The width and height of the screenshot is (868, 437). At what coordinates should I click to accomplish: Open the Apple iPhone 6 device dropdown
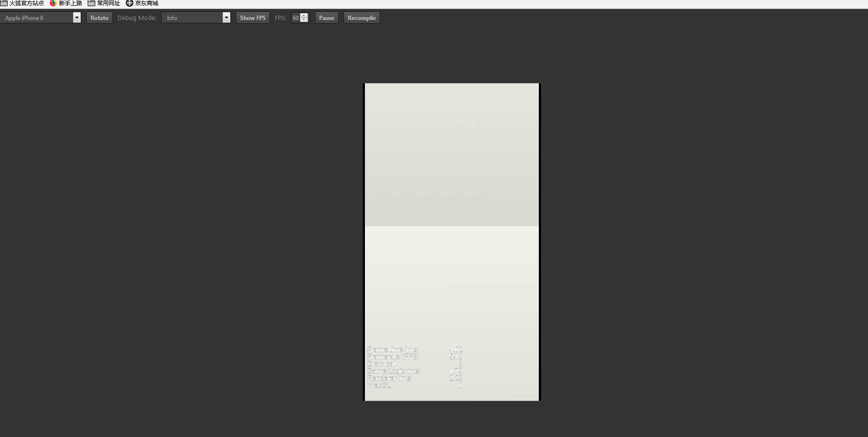[x=40, y=18]
